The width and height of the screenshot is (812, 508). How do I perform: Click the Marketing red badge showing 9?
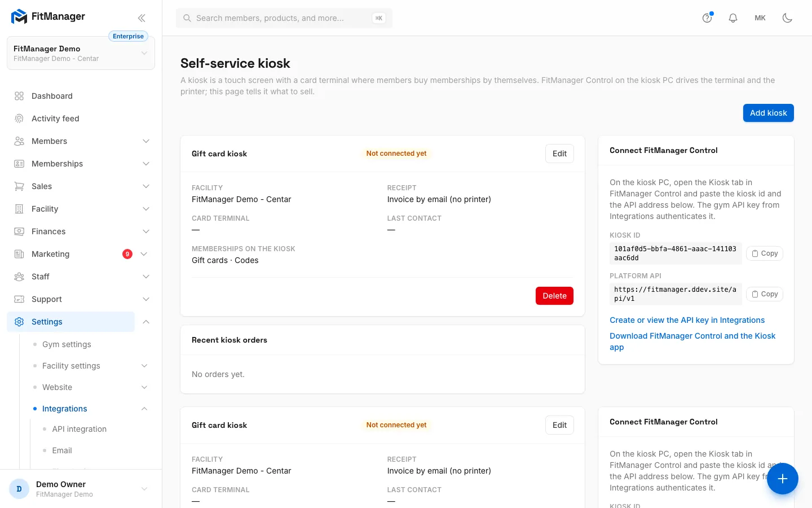coord(127,254)
